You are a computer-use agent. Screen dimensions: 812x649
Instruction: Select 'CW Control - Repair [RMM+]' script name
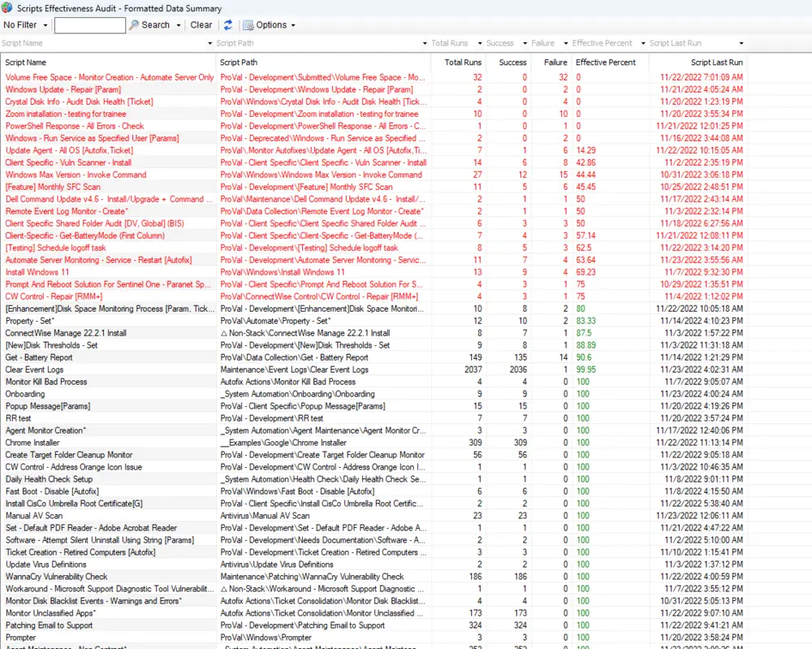pos(54,296)
